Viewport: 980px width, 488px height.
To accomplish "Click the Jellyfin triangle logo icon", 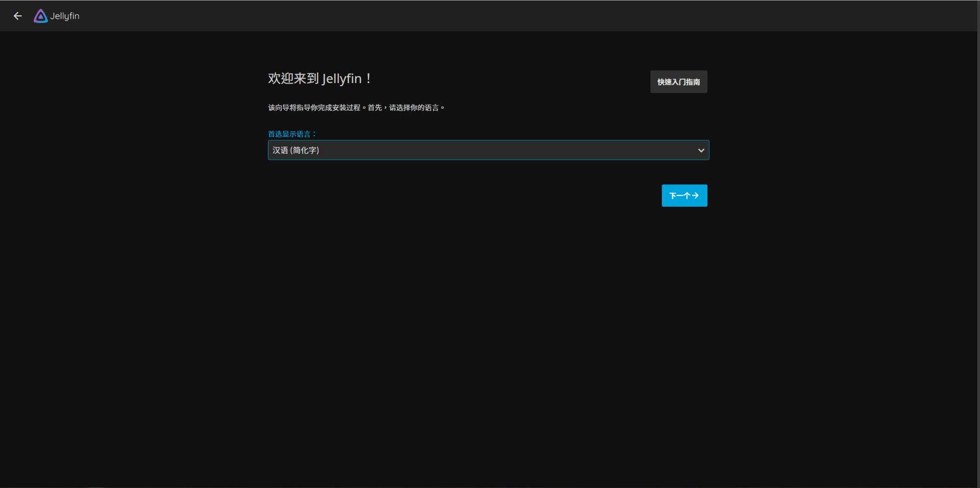I will [40, 16].
